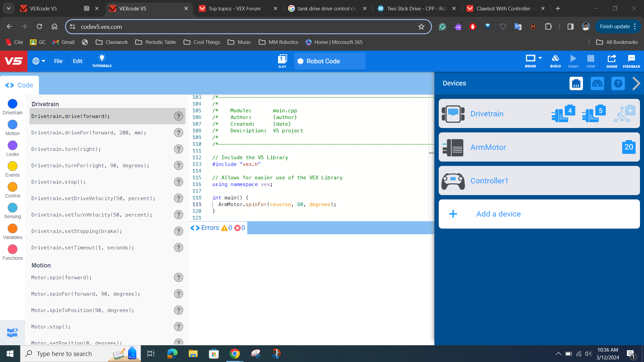644x362 pixels.
Task: Click the Stop program button
Action: click(591, 61)
